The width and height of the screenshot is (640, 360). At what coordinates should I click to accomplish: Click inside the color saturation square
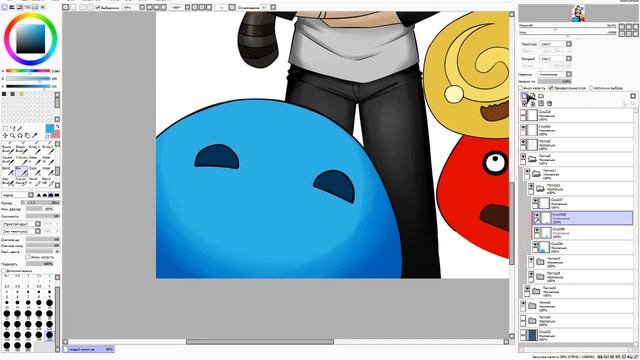[x=31, y=39]
